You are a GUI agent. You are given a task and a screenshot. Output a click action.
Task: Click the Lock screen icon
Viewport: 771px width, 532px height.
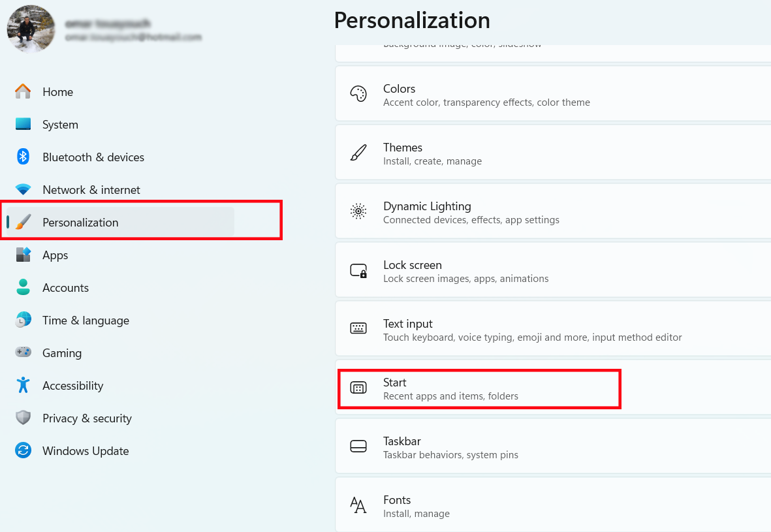pos(358,271)
